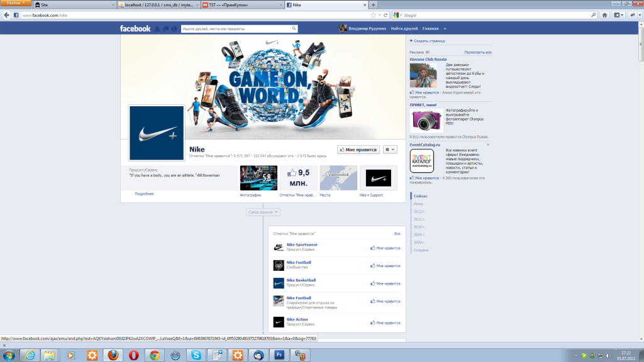644x362 pixels.
Task: Click the facebook logo
Action: tap(135, 29)
